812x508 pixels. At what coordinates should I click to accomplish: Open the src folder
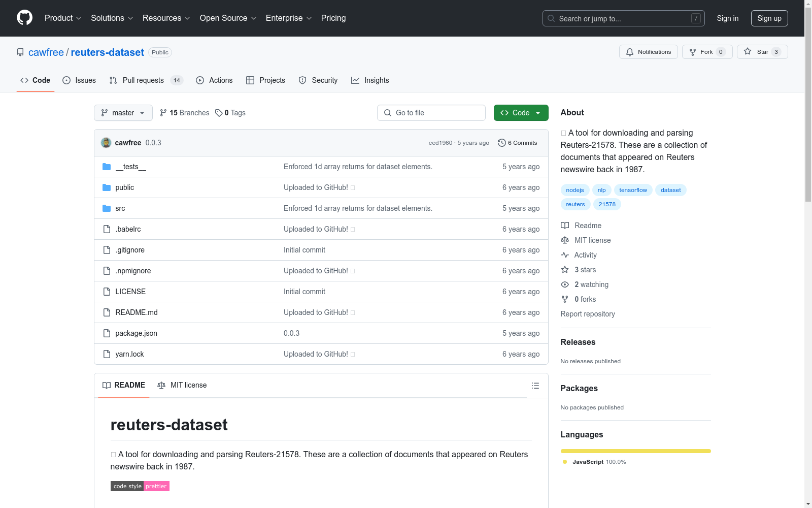pyautogui.click(x=120, y=208)
